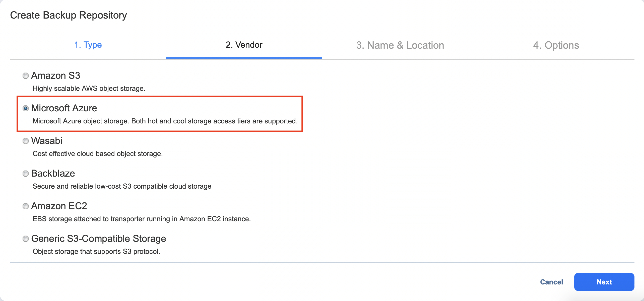Click the Cancel button

551,282
